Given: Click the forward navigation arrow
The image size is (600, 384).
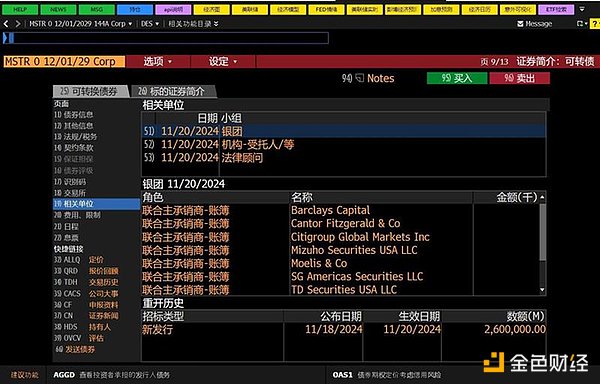Looking at the screenshot, I should click(x=18, y=24).
